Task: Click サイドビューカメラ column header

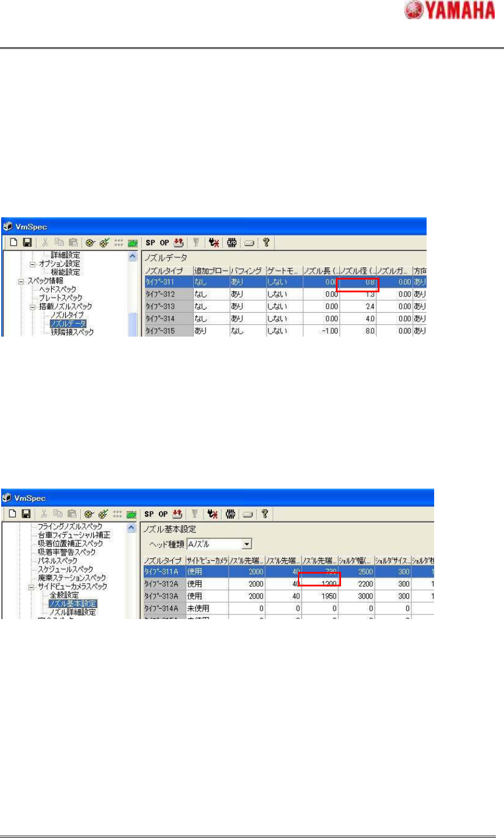Action: [207, 561]
